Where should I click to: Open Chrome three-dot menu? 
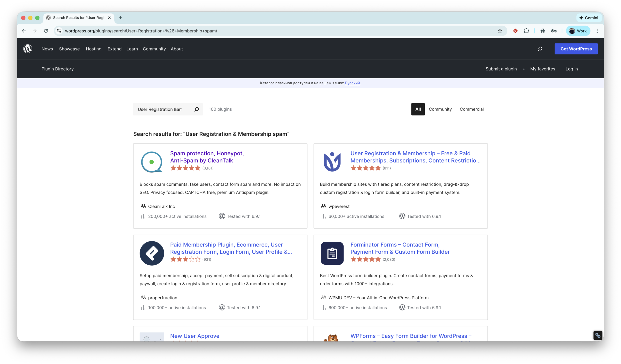(x=597, y=31)
